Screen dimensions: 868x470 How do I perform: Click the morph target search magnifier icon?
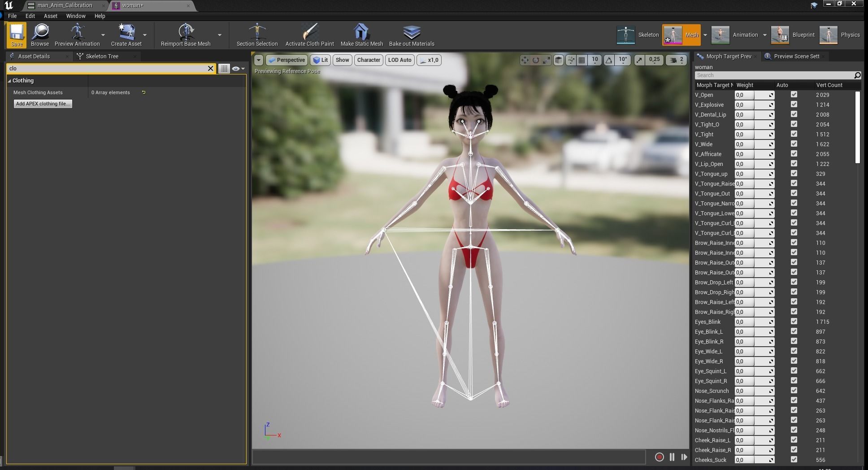(x=857, y=75)
